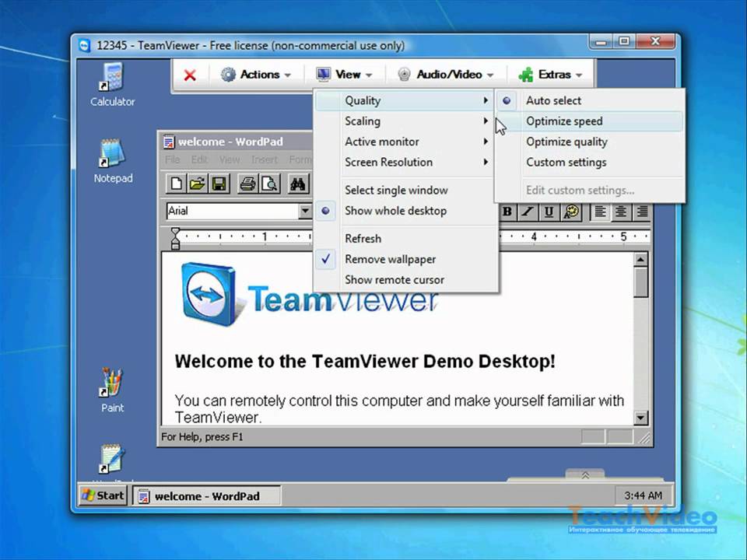Choose Select single window option
The height and width of the screenshot is (560, 747).
point(405,190)
